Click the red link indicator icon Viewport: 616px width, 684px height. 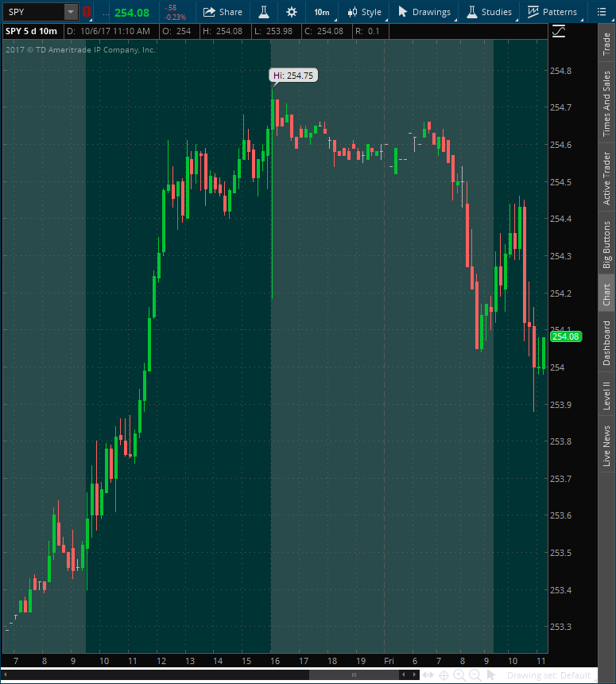(x=87, y=12)
